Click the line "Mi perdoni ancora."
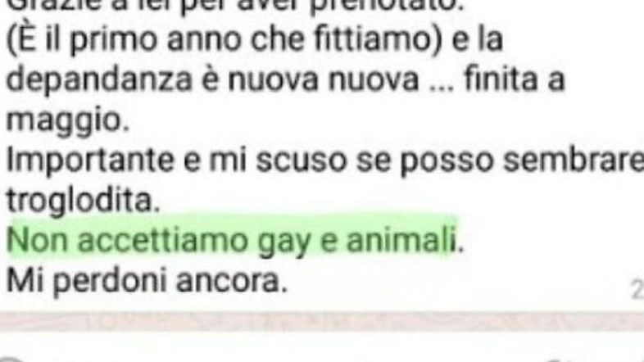 [147, 281]
